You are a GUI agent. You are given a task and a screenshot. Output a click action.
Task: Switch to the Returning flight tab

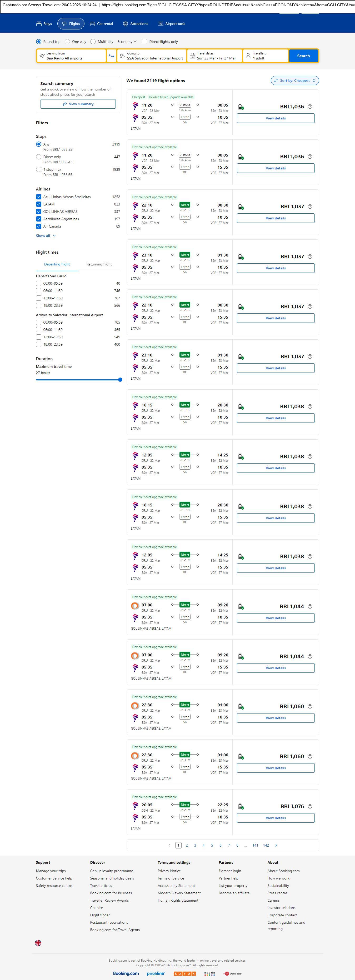(x=99, y=264)
